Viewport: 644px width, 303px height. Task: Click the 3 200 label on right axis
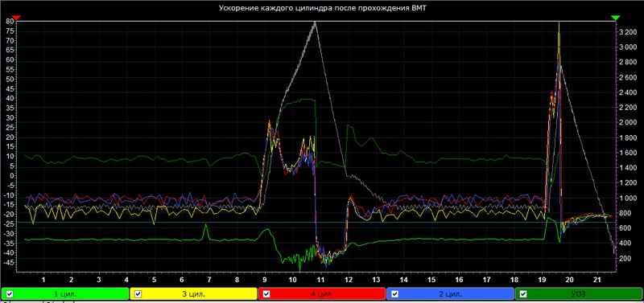click(x=628, y=31)
